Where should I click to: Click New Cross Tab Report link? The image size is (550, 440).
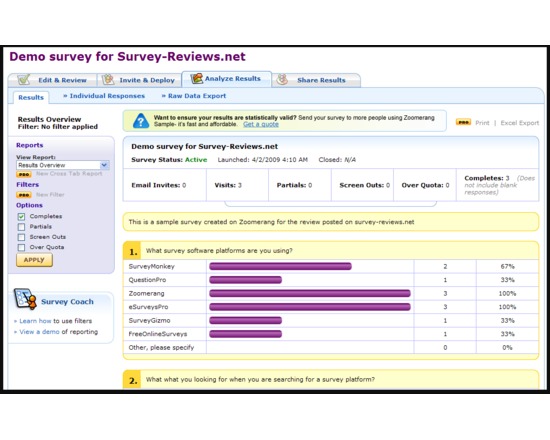point(69,174)
